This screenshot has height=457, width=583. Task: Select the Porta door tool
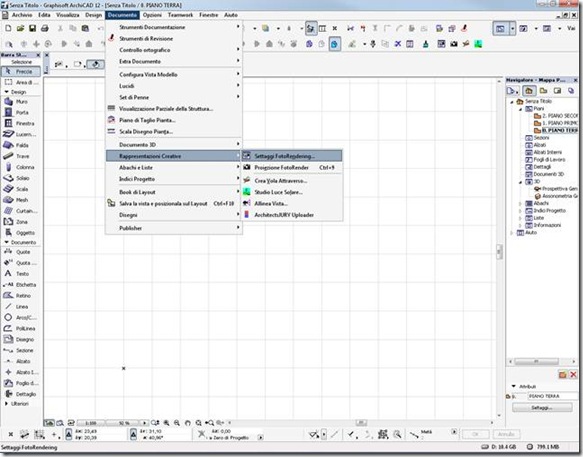(x=21, y=112)
